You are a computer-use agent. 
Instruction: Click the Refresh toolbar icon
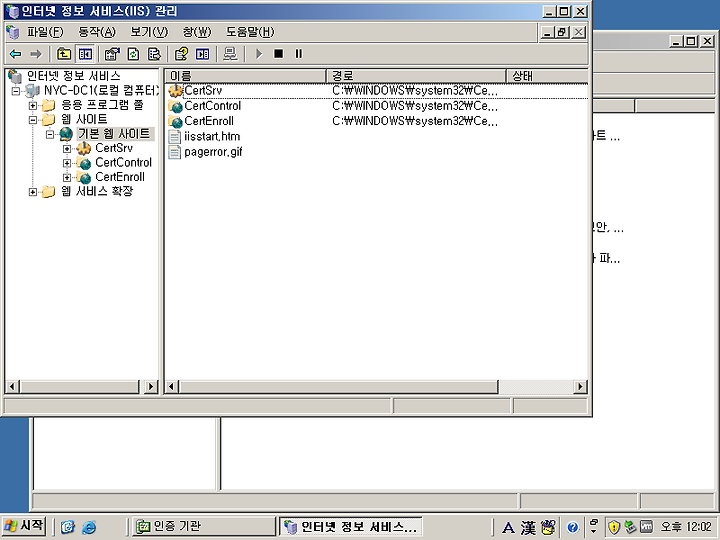133,54
